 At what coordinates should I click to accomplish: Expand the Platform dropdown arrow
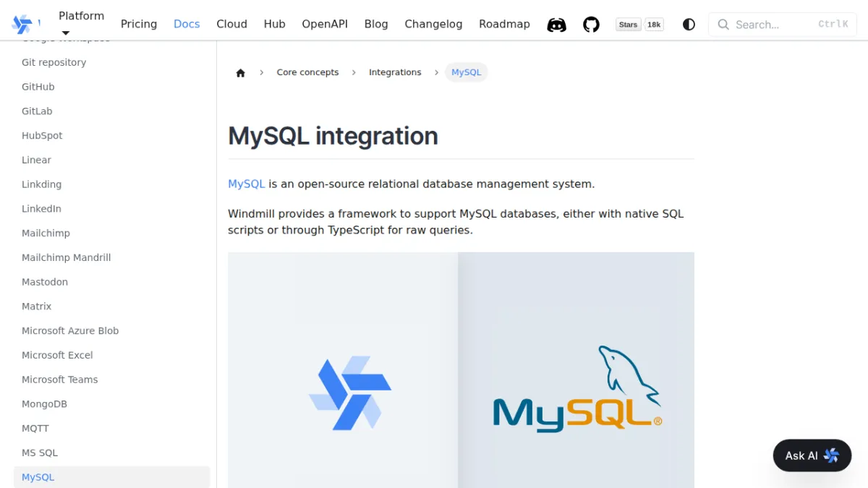[66, 33]
